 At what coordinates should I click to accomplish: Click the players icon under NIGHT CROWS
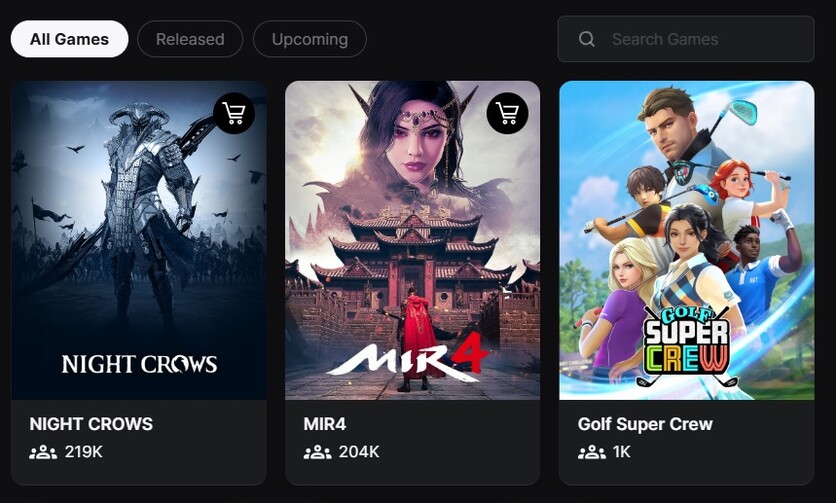[x=43, y=452]
